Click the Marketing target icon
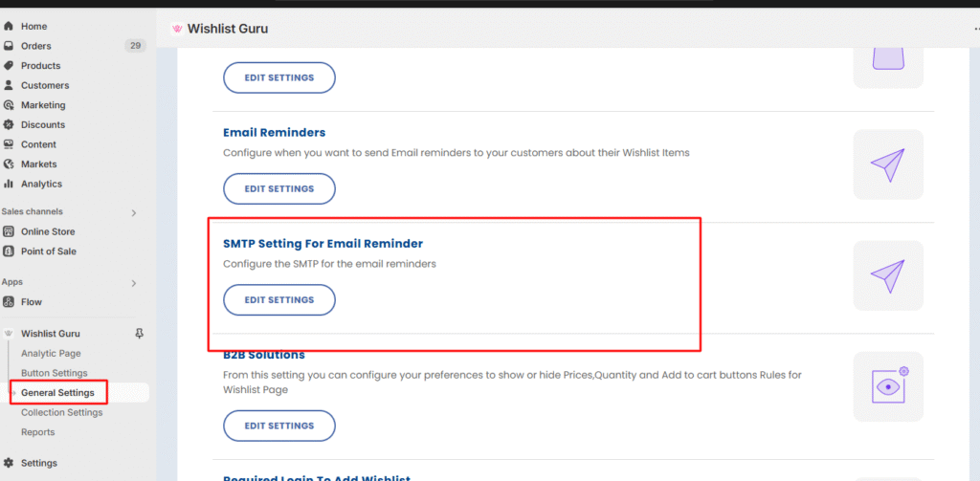Image resolution: width=980 pixels, height=481 pixels. coord(9,105)
